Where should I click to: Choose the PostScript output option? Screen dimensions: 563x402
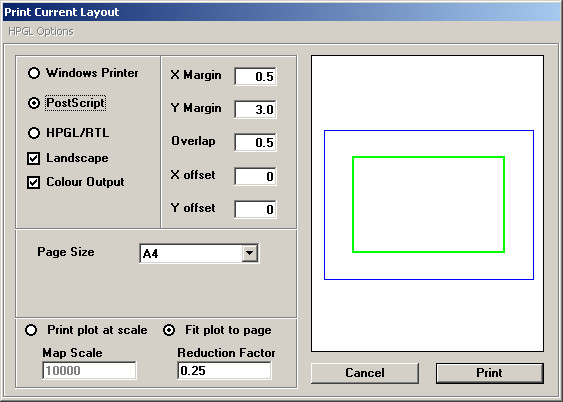click(34, 103)
